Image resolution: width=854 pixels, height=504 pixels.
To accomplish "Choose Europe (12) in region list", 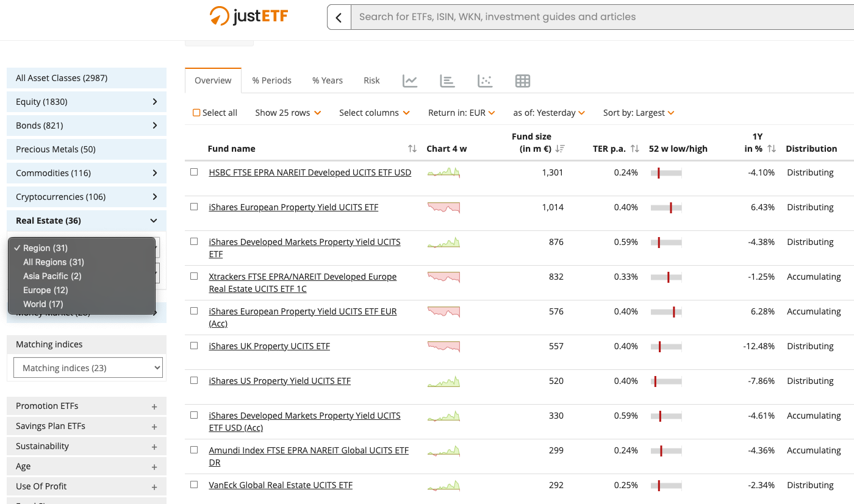I will pyautogui.click(x=82, y=290).
